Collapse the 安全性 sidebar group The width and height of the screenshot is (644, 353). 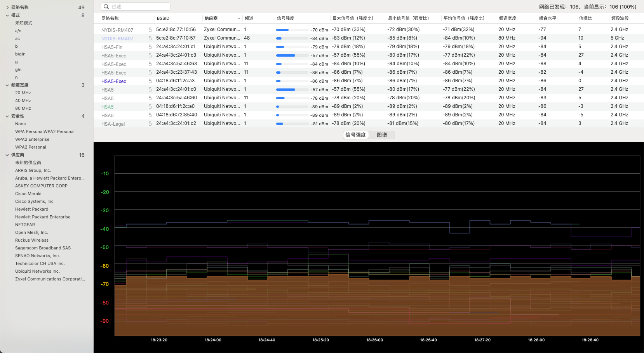(x=7, y=116)
